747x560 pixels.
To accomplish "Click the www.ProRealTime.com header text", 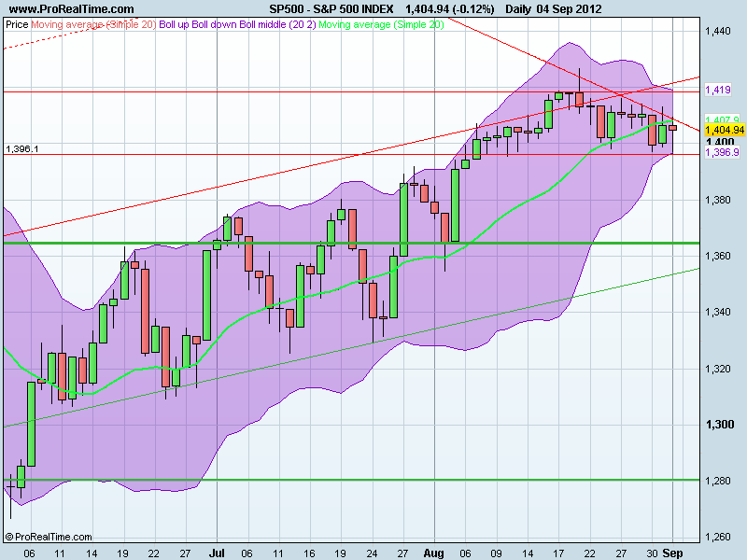I will 72,9.
